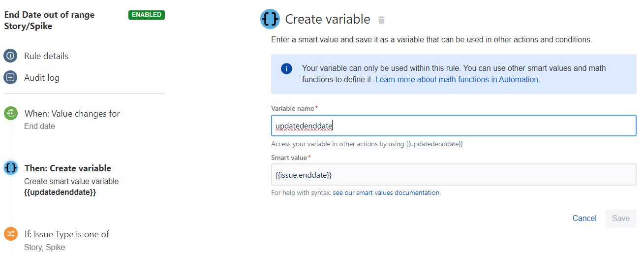Screen dimensions: 644x253
Task: Click the {{updatedenddate}} text in rule step
Action: [60, 192]
